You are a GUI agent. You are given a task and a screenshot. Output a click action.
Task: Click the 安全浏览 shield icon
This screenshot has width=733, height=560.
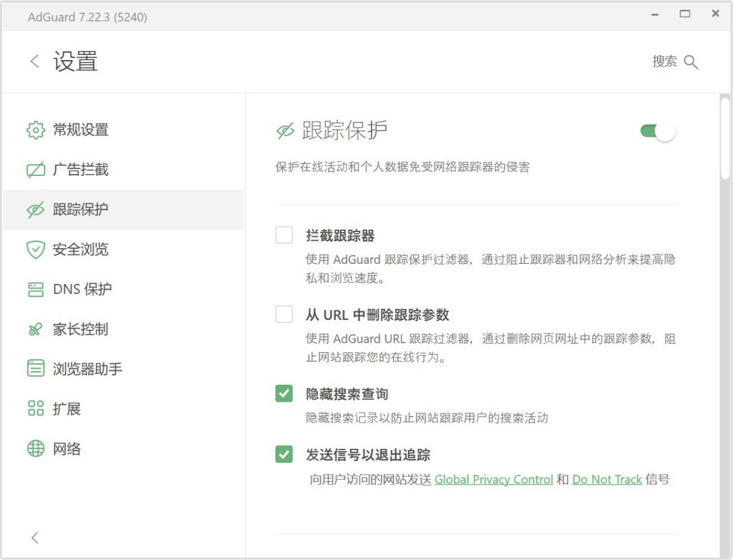(x=36, y=250)
